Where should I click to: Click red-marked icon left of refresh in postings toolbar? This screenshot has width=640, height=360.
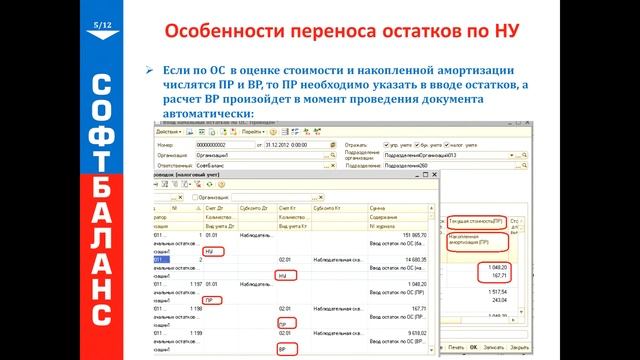[x=198, y=184]
